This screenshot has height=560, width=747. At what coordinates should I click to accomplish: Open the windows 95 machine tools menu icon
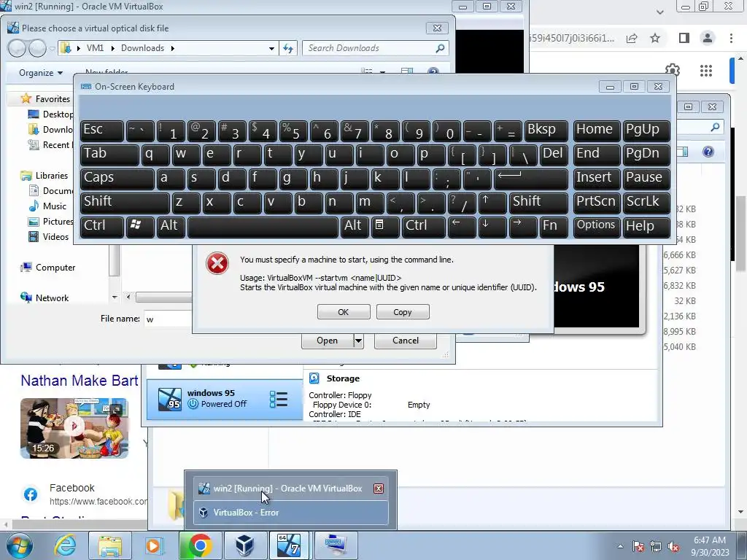279,400
